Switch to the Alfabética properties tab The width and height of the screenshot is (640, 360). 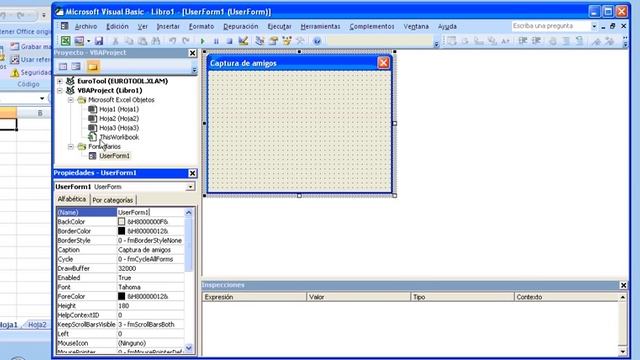click(x=72, y=199)
